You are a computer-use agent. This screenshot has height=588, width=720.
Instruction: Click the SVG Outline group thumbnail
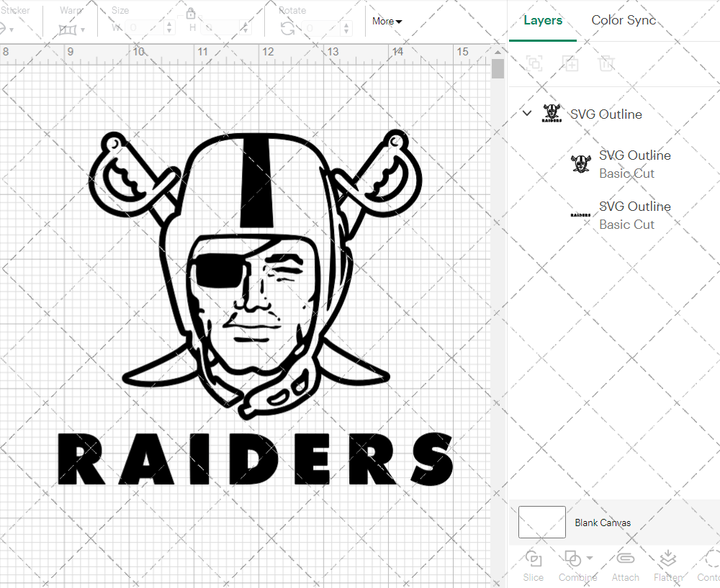pos(552,113)
